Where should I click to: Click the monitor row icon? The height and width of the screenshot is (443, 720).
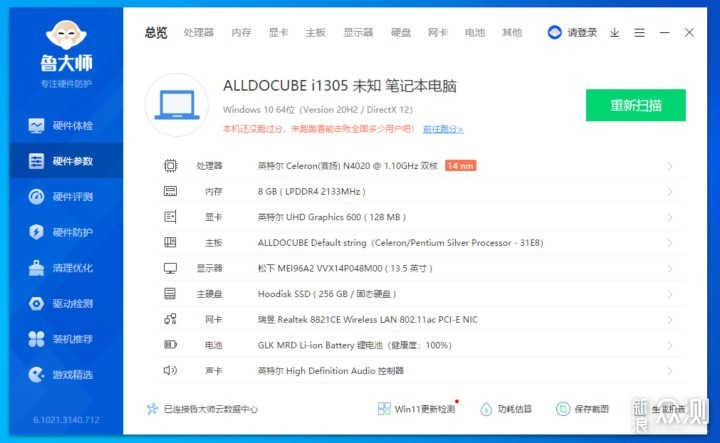(x=170, y=268)
